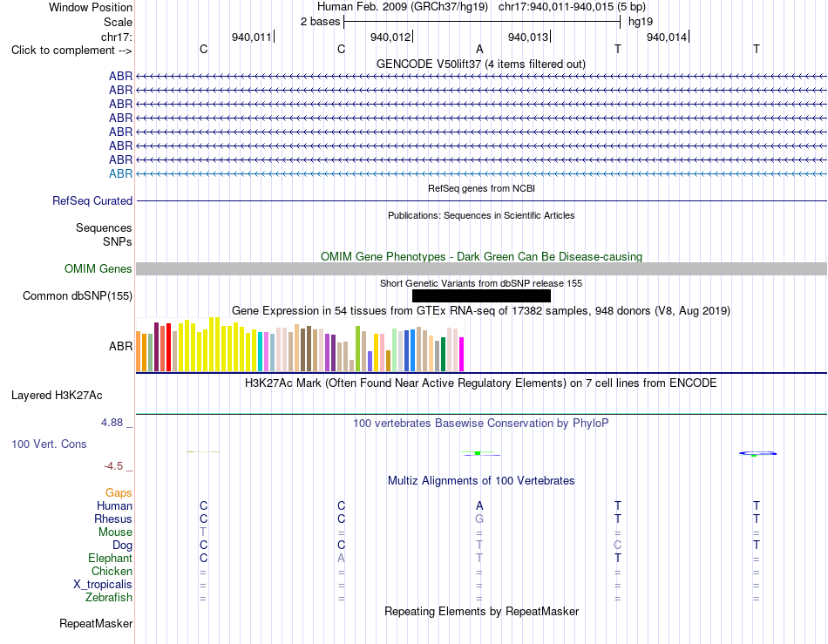The width and height of the screenshot is (828, 644).
Task: Click the Sequences track label
Action: point(104,227)
